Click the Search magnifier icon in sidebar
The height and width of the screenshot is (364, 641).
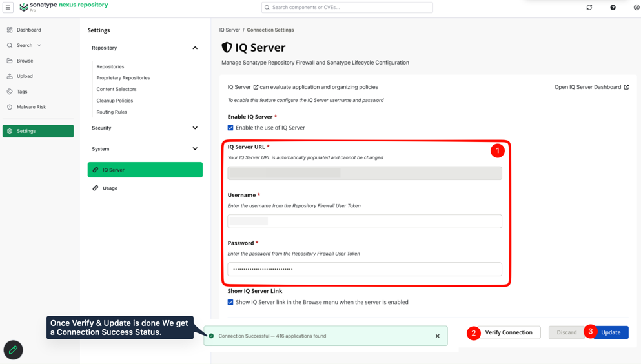click(x=10, y=45)
